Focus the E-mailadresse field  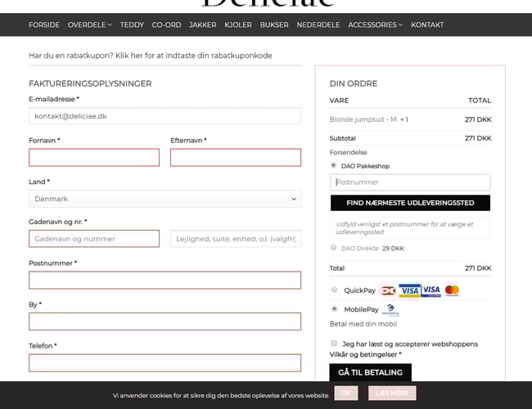165,116
